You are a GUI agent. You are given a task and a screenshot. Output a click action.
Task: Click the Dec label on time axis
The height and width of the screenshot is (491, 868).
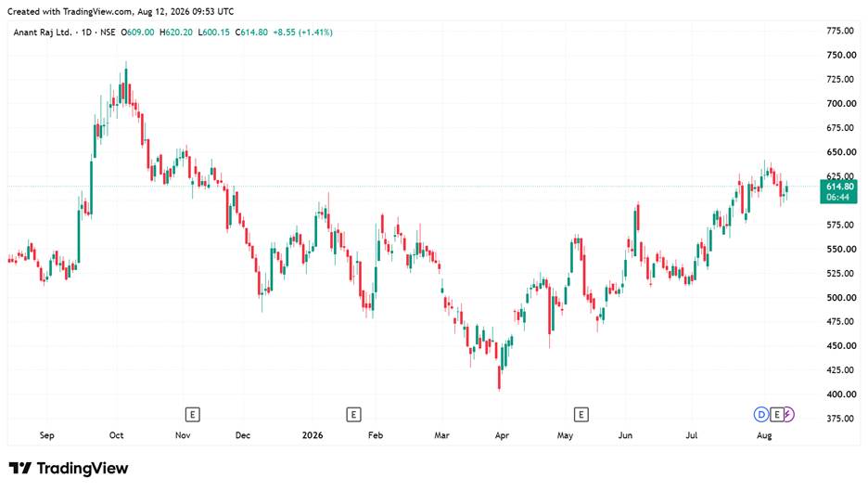242,435
